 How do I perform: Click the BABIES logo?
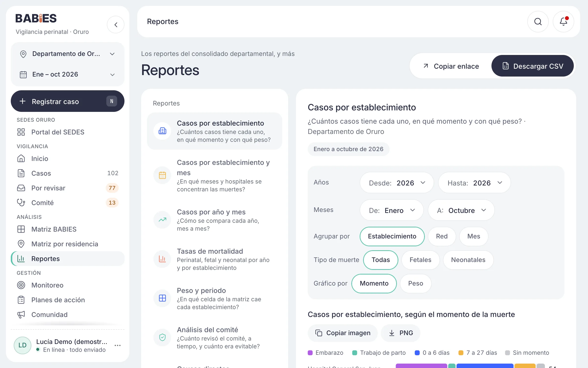(x=36, y=18)
